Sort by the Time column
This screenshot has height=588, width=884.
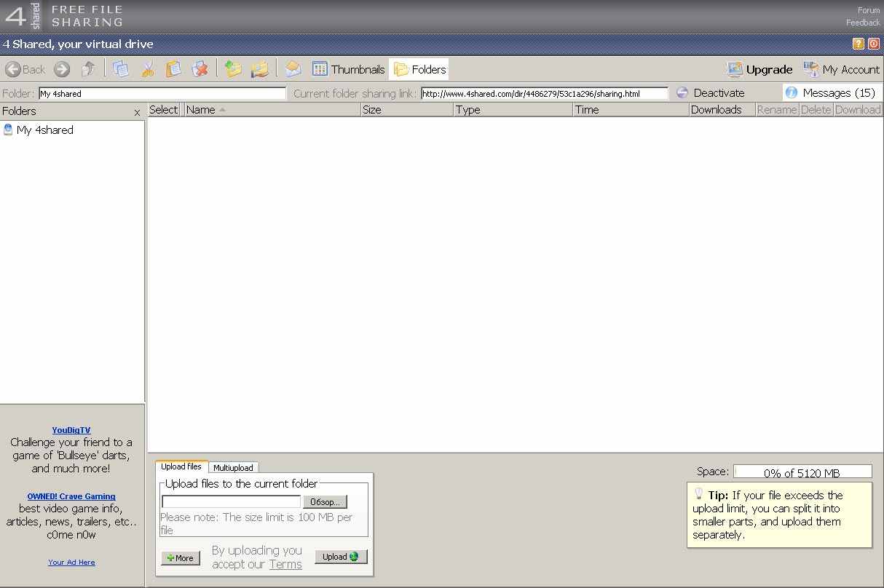[x=631, y=110]
